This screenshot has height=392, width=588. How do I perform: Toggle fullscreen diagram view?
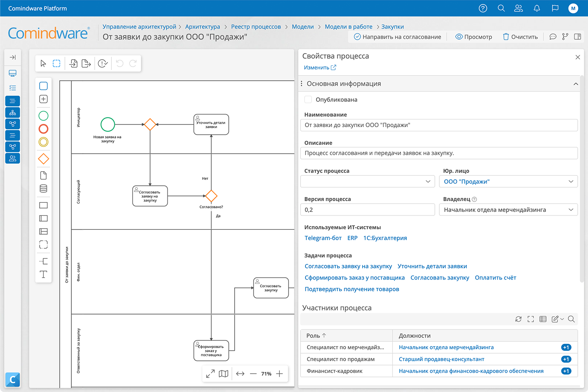(210, 374)
